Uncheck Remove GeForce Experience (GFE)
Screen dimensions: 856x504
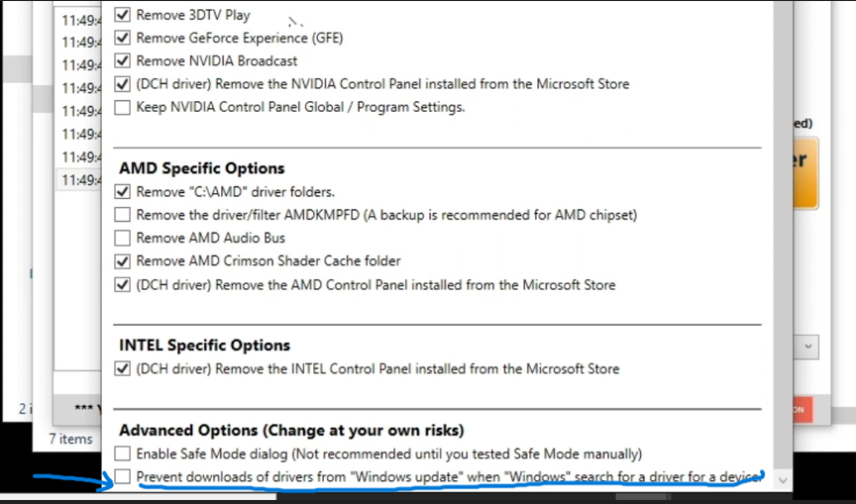122,38
